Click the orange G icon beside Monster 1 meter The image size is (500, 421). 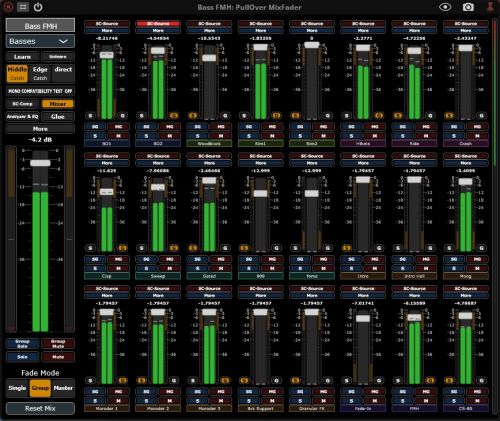123,380
